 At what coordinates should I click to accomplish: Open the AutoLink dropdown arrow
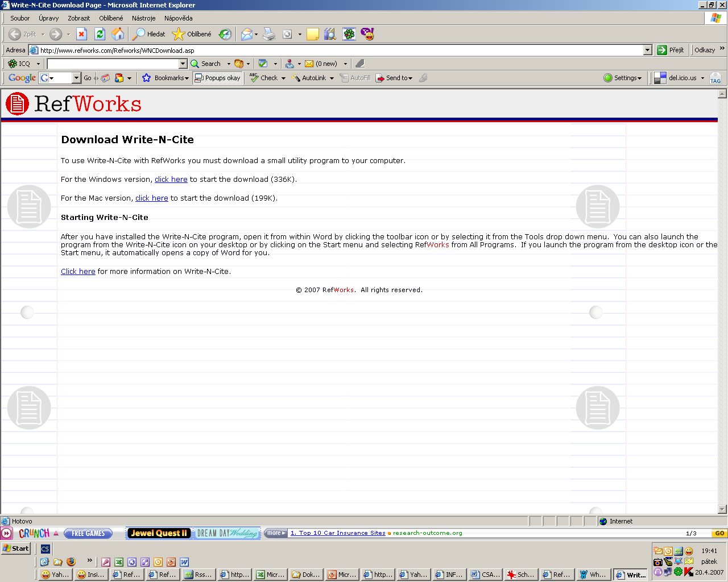332,78
